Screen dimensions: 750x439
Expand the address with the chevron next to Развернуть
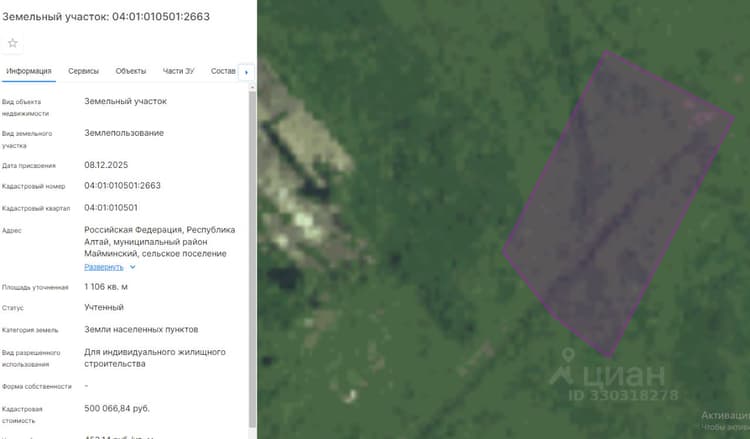[x=132, y=267]
